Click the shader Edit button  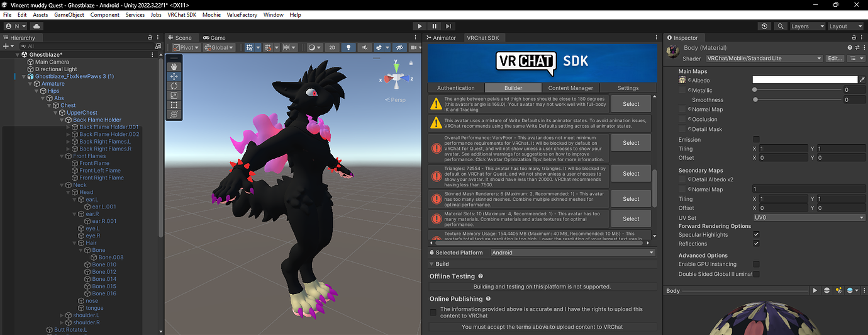[x=835, y=58]
